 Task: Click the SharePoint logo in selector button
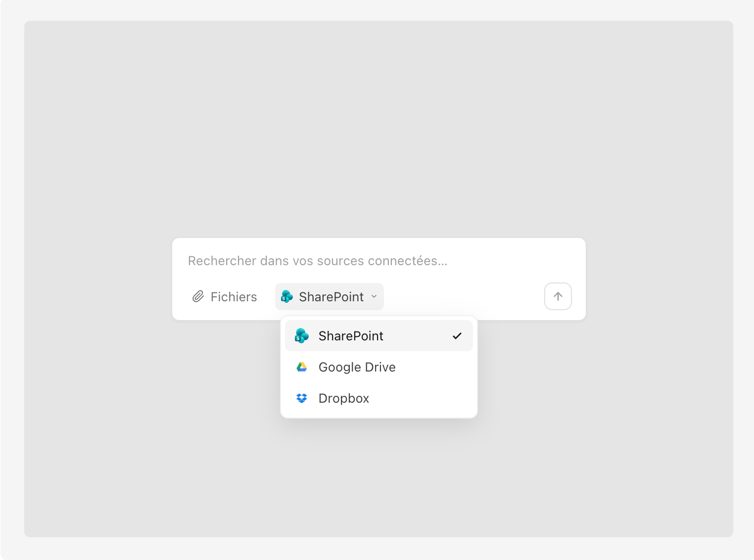tap(287, 296)
